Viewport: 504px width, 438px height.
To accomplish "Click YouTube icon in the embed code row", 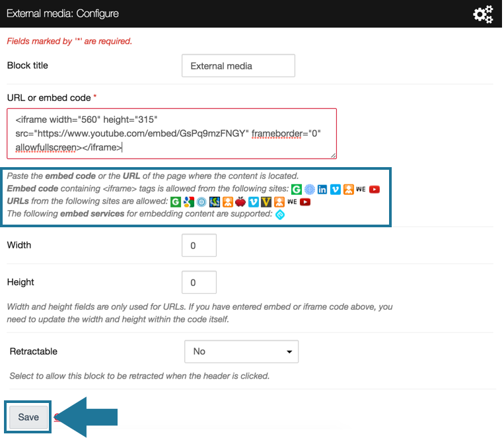I will pos(375,189).
